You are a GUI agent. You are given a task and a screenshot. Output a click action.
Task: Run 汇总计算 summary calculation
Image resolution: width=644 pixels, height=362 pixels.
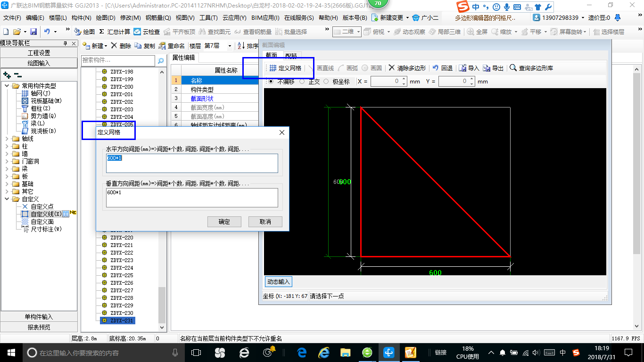(115, 32)
